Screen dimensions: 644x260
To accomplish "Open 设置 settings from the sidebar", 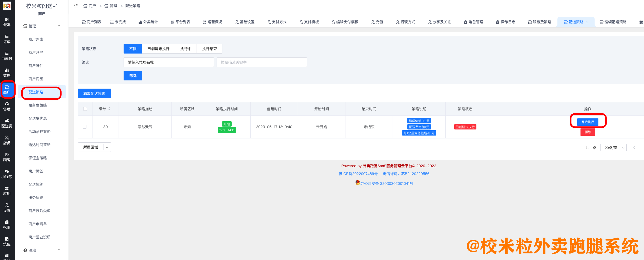I will (7, 208).
